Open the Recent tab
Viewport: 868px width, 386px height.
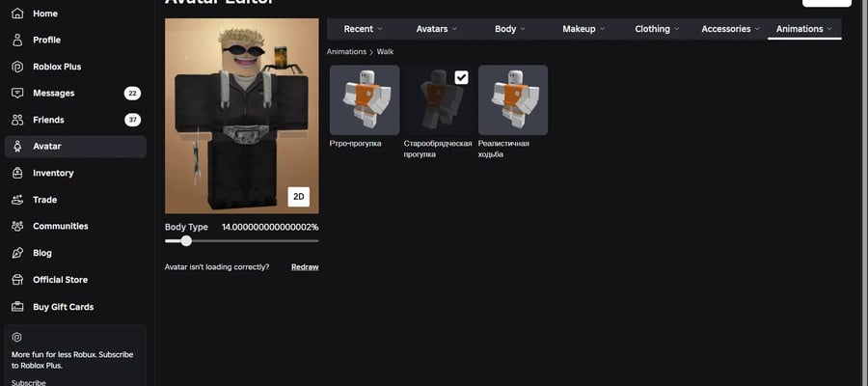(x=363, y=29)
